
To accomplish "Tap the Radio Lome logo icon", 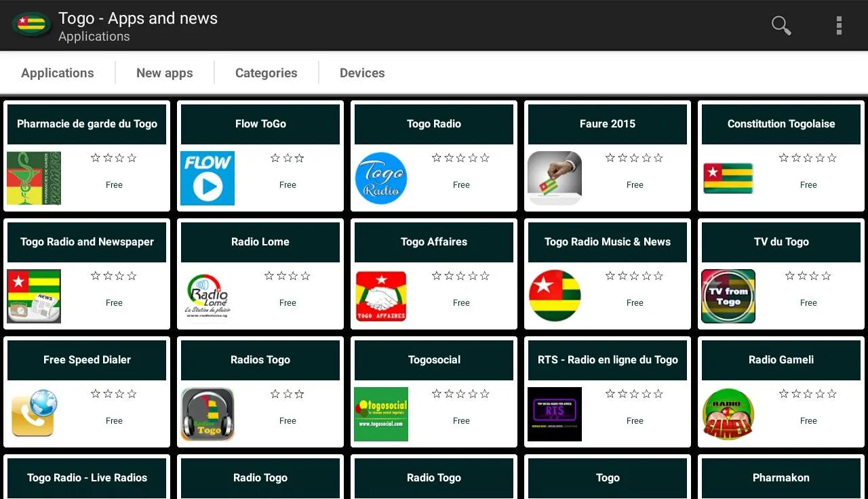I will [208, 296].
